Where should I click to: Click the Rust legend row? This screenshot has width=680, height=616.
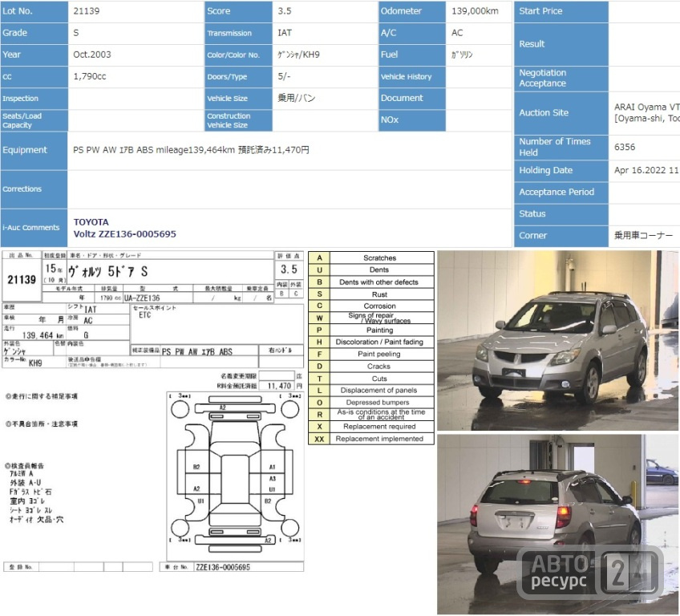point(371,294)
